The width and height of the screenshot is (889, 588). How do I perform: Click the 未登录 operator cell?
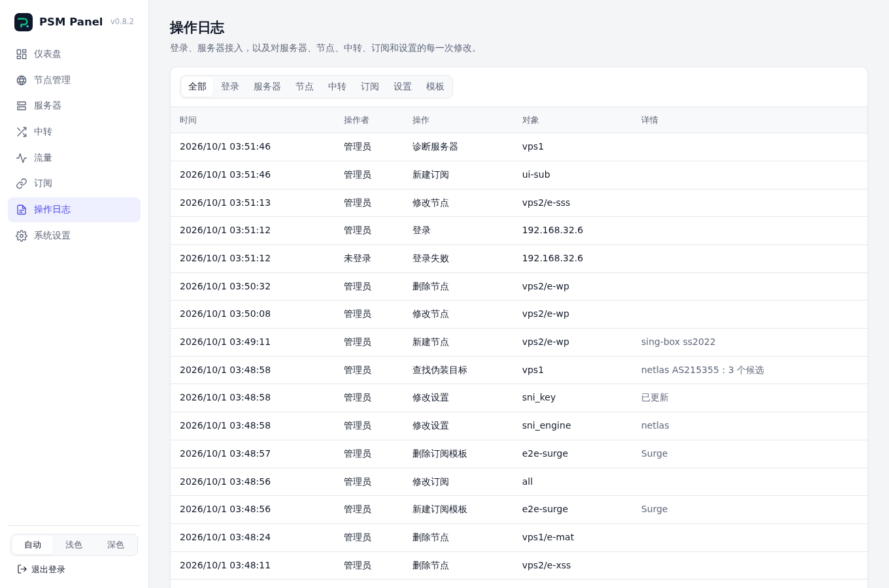click(x=358, y=259)
